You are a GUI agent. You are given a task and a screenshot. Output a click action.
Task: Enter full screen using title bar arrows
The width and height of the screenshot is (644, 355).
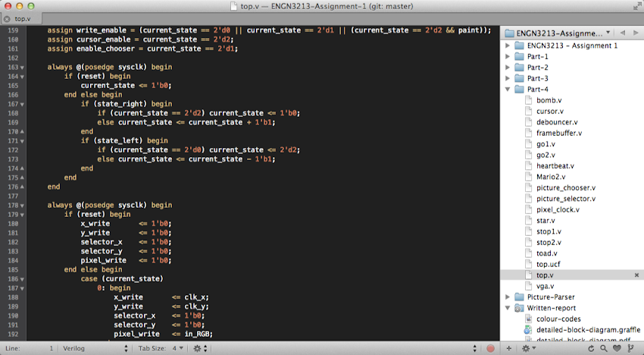pos(636,6)
